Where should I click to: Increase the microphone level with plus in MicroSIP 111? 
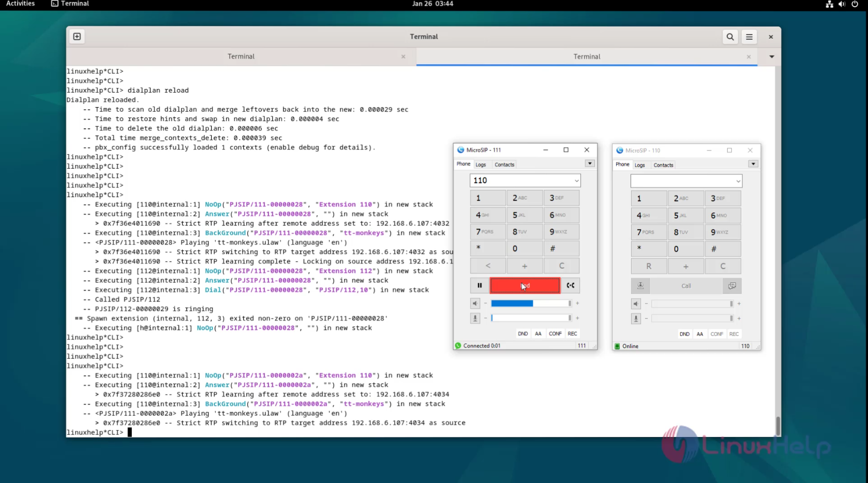[577, 318]
